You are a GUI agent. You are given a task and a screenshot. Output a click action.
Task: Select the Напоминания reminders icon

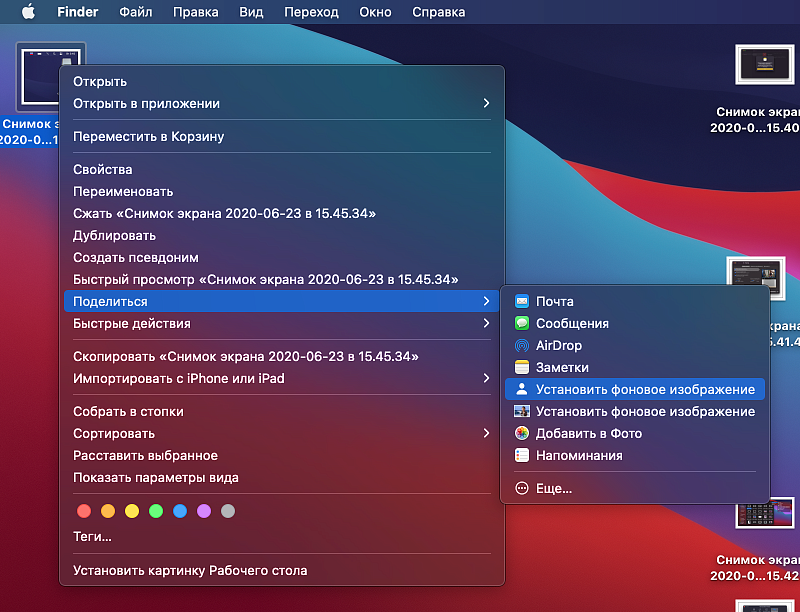[521, 455]
